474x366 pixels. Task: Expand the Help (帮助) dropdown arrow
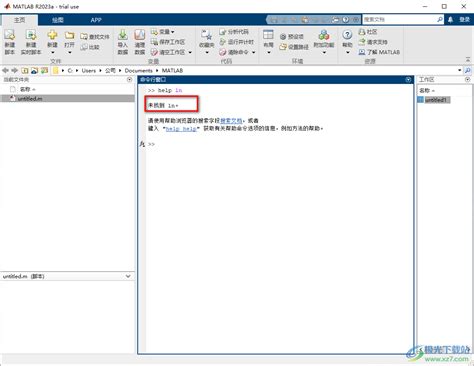[x=347, y=53]
